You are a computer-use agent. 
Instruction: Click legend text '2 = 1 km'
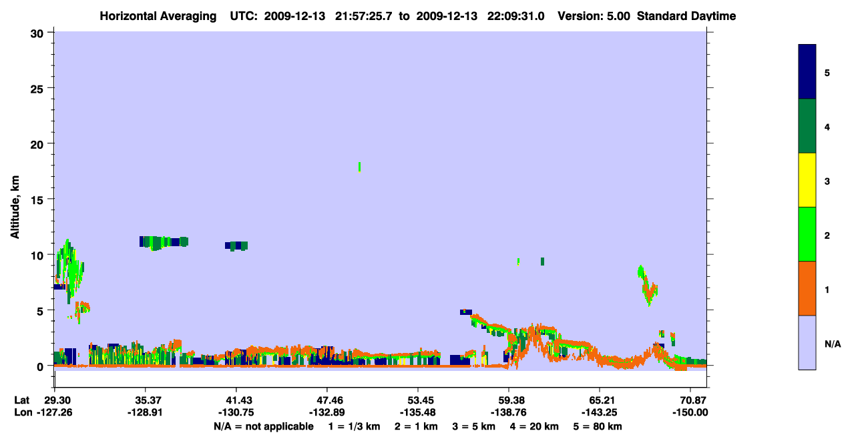(416, 426)
